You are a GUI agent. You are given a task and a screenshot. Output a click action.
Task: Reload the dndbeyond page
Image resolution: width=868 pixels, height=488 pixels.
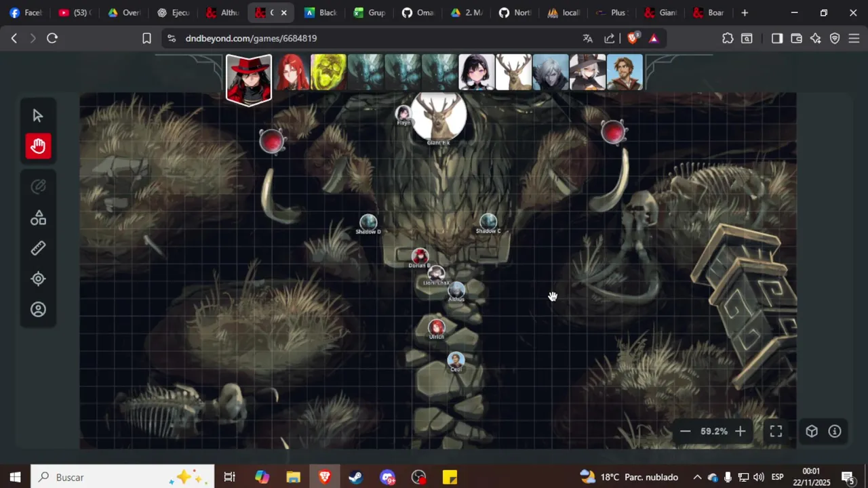click(x=52, y=39)
